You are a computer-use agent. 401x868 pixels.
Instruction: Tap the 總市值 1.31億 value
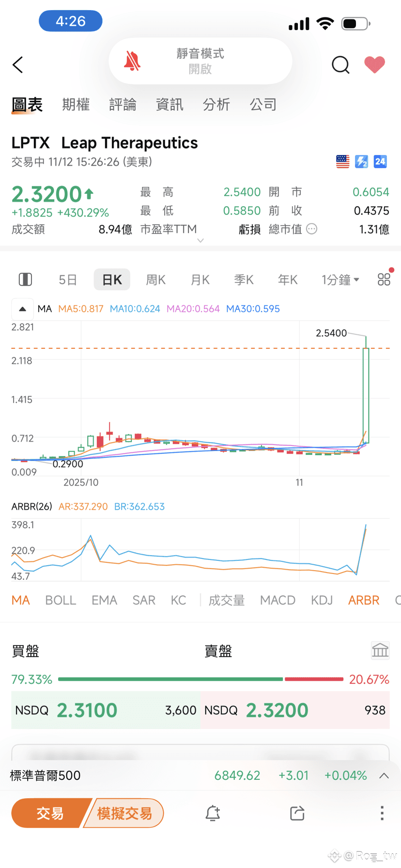tap(329, 229)
